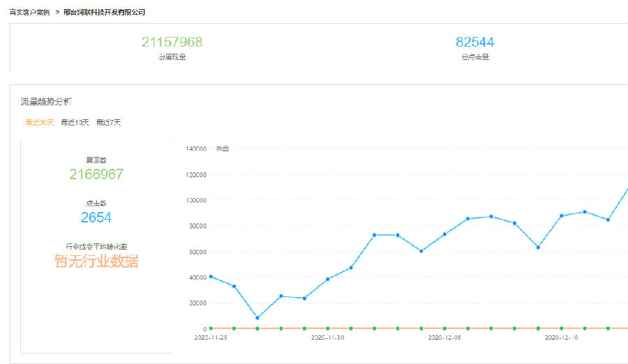Image resolution: width=628 pixels, height=364 pixels.
Task: Click the x-axis label 2020-11-25
Action: tap(211, 338)
